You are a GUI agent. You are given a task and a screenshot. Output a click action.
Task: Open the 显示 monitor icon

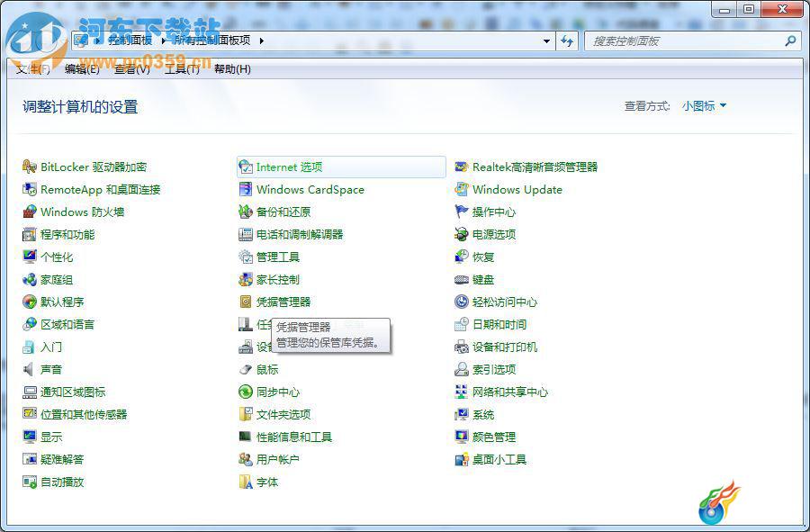(30, 437)
